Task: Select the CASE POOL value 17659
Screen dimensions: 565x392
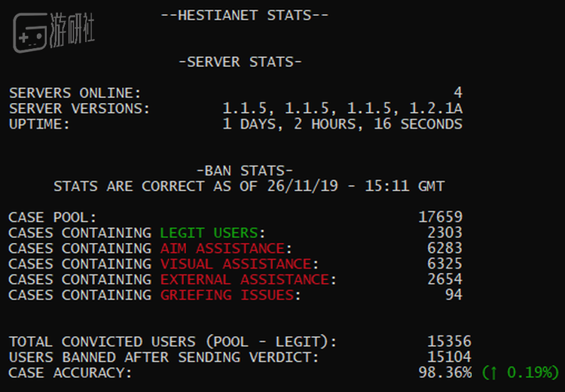Action: coord(440,217)
